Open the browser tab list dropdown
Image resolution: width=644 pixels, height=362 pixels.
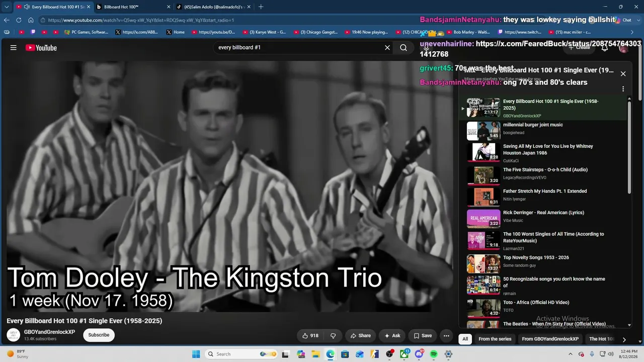[x=7, y=7]
